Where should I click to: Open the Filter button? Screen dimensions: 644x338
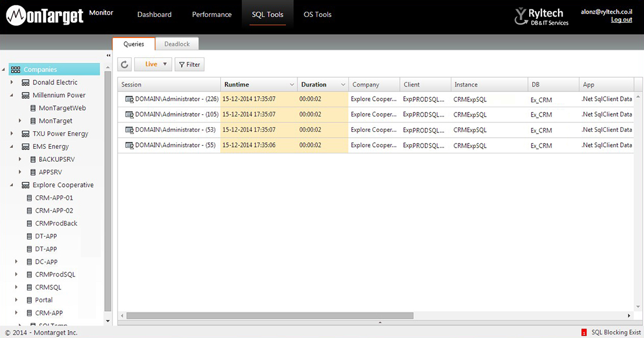coord(189,64)
